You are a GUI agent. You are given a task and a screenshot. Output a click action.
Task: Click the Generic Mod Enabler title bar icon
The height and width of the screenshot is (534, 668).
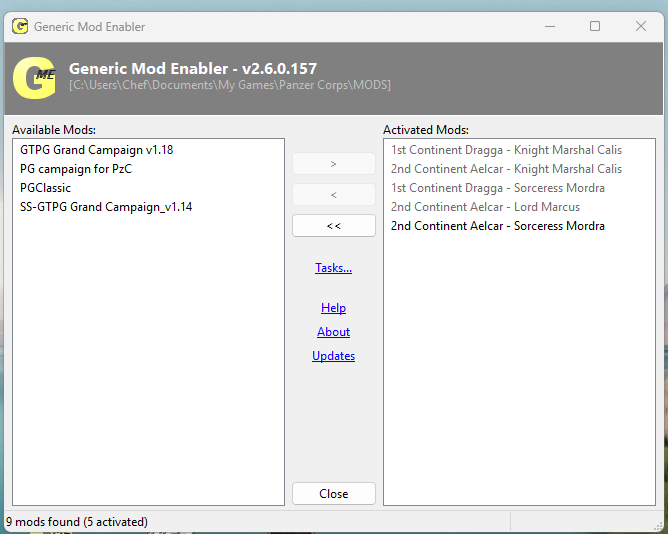pyautogui.click(x=20, y=26)
